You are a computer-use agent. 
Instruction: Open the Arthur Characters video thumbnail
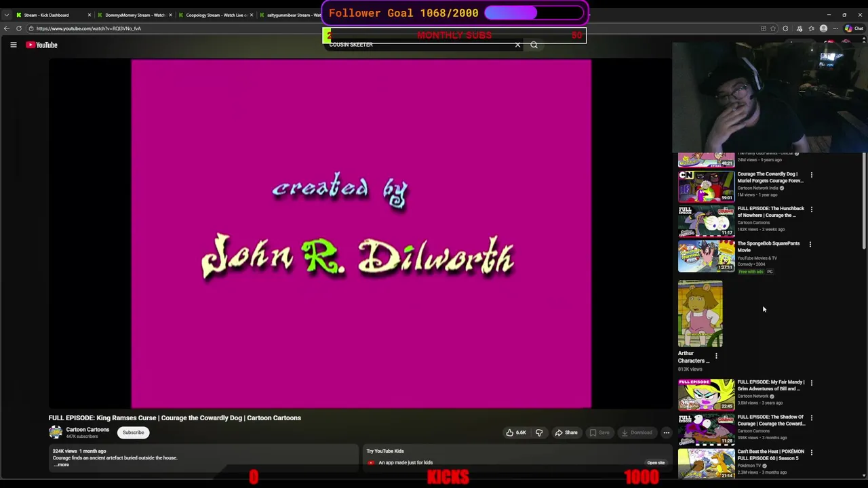(x=701, y=314)
